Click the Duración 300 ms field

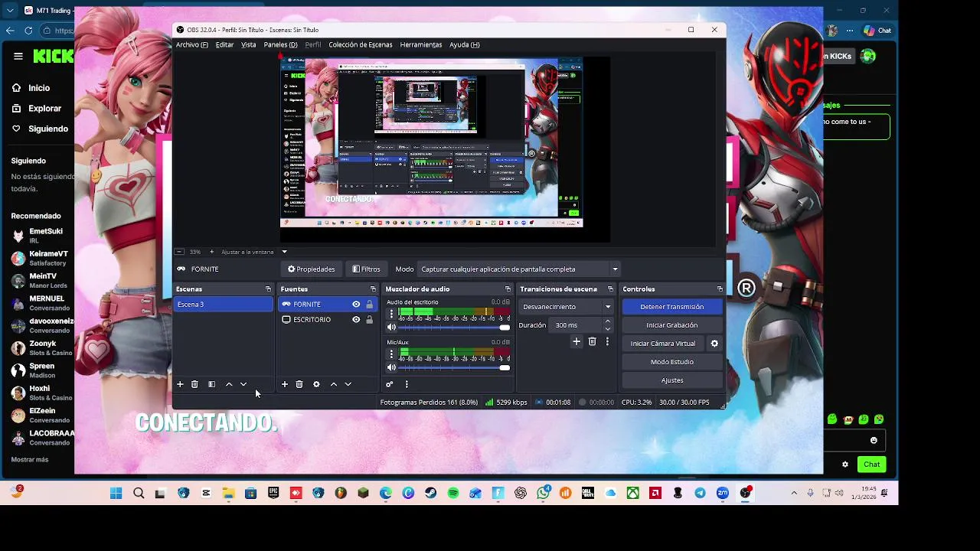(x=577, y=325)
